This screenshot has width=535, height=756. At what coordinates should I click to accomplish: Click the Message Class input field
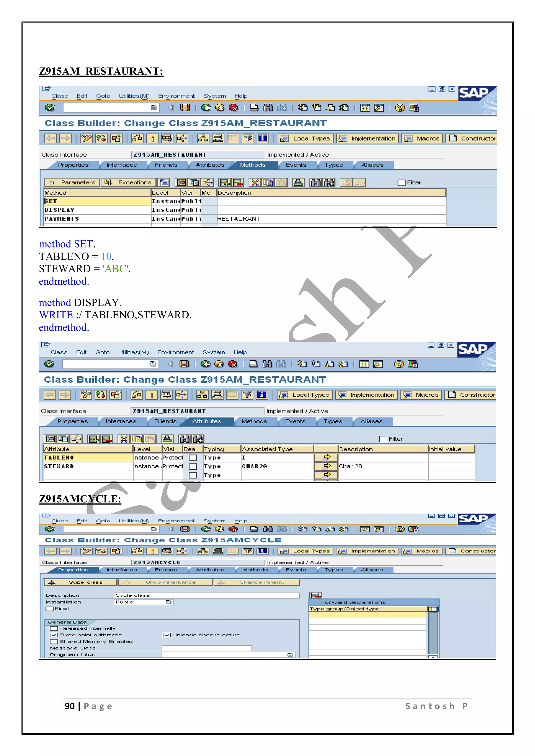click(x=207, y=648)
